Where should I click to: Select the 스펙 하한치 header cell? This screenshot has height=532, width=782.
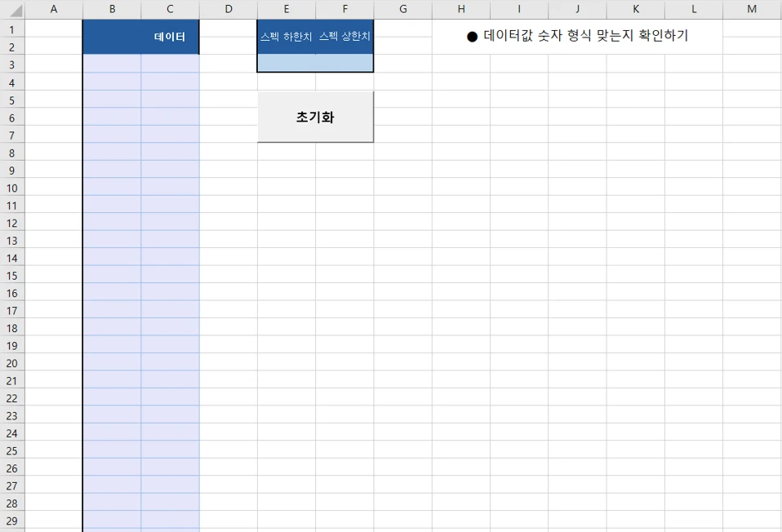[x=287, y=37]
